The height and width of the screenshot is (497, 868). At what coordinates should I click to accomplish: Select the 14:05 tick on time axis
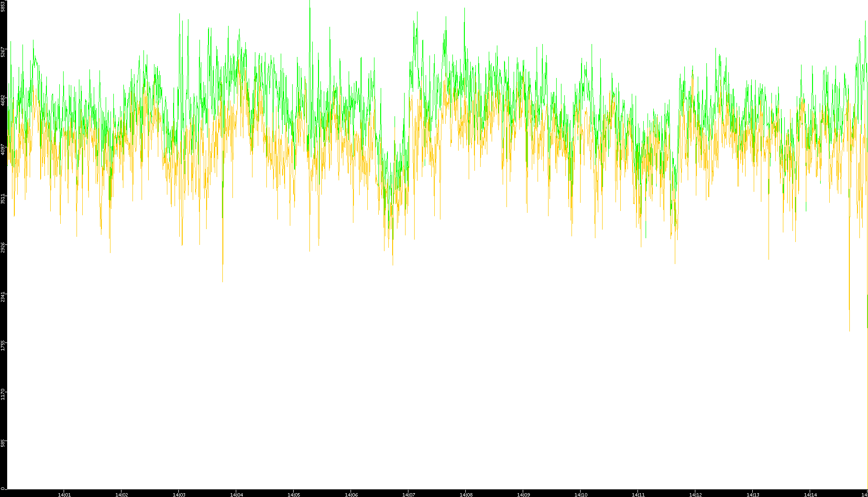(294, 494)
